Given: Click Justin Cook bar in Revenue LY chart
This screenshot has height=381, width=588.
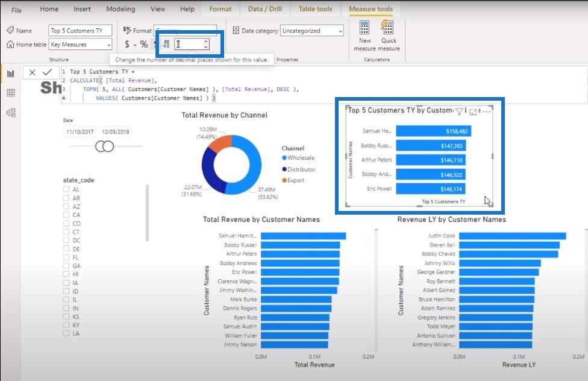Looking at the screenshot, I should coord(512,236).
